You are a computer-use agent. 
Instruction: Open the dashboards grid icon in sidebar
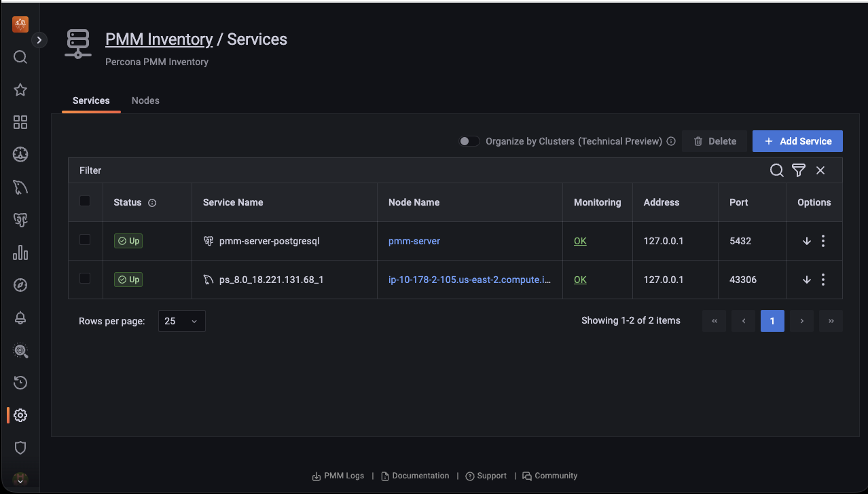coord(20,122)
